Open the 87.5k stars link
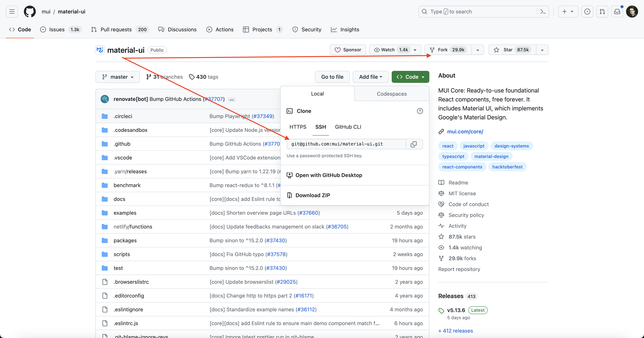This screenshot has height=338, width=644. tap(462, 236)
